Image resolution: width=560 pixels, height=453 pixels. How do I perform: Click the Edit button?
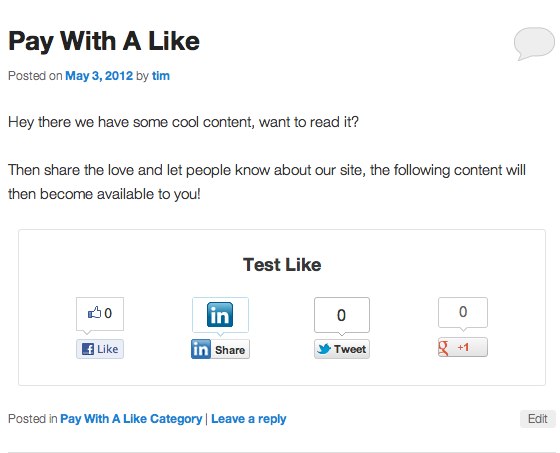coord(538,419)
